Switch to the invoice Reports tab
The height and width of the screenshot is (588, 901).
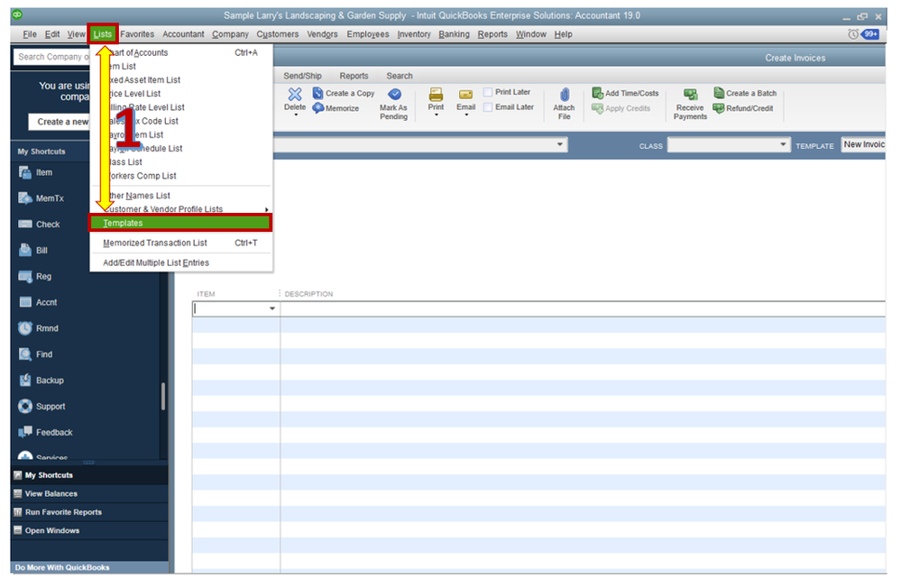(354, 76)
